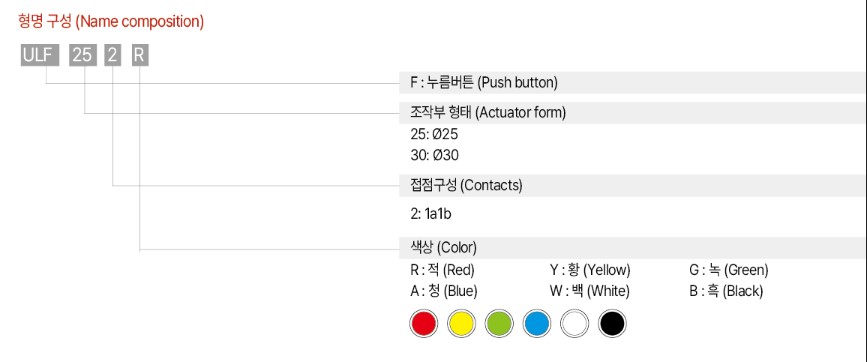
Task: Click the 2: 1a1b contact text
Action: [431, 214]
